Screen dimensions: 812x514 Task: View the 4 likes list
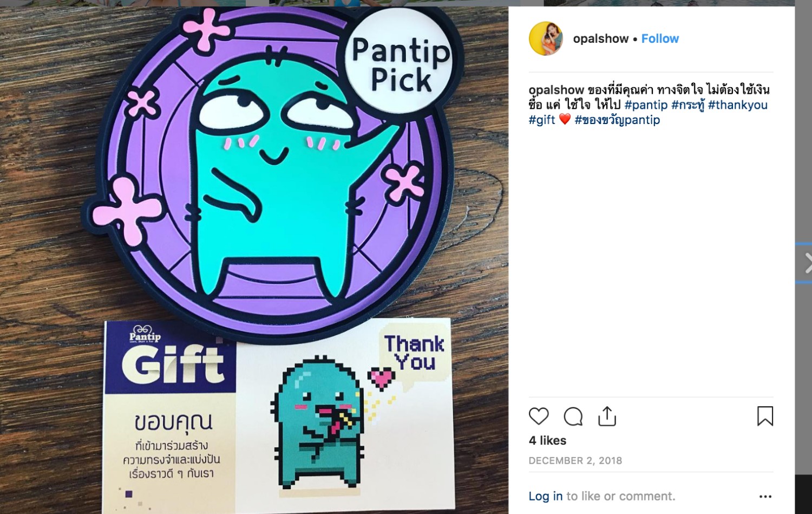coord(547,440)
